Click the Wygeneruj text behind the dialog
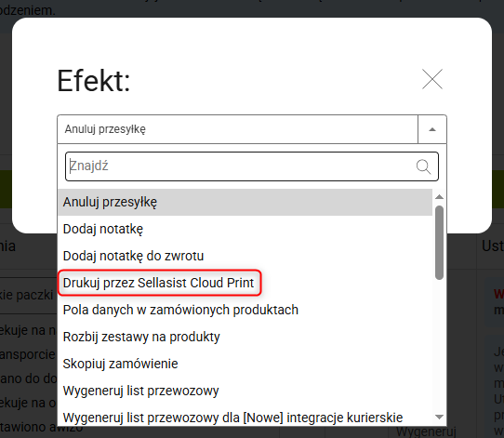Screen dimensions: 504x438 426,431
